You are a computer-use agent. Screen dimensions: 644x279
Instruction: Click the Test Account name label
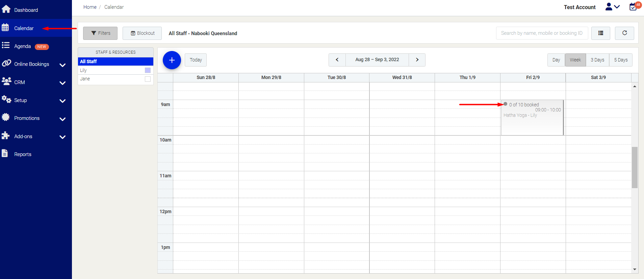(x=579, y=7)
